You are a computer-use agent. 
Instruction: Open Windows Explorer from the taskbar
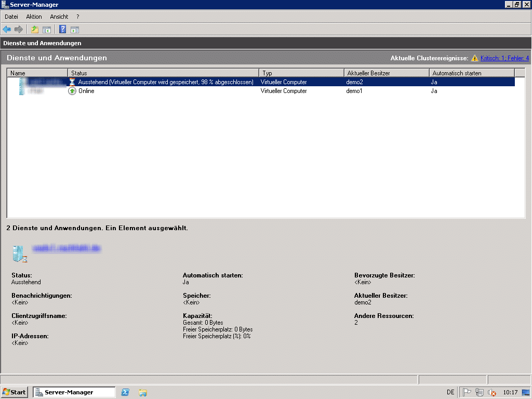click(x=143, y=392)
